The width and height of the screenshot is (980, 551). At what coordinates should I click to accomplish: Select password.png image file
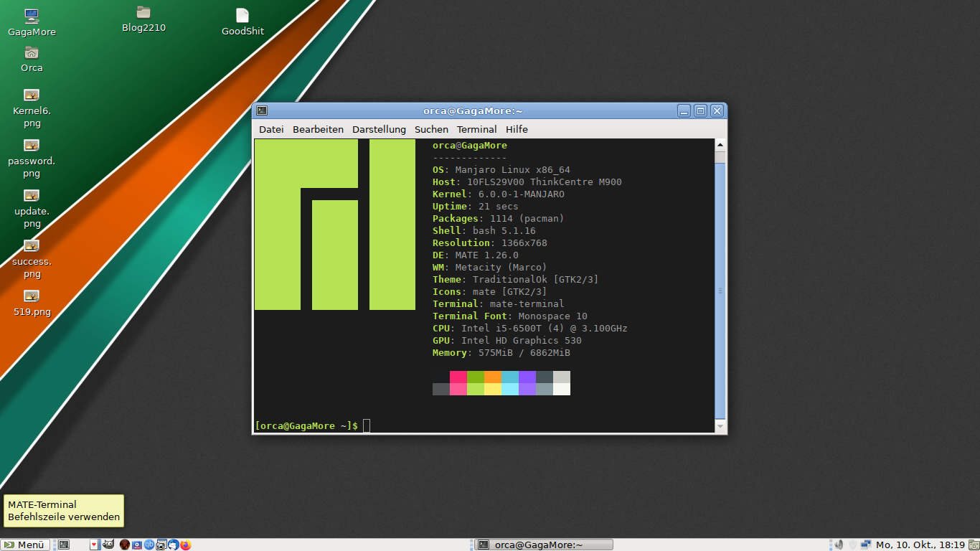point(32,159)
